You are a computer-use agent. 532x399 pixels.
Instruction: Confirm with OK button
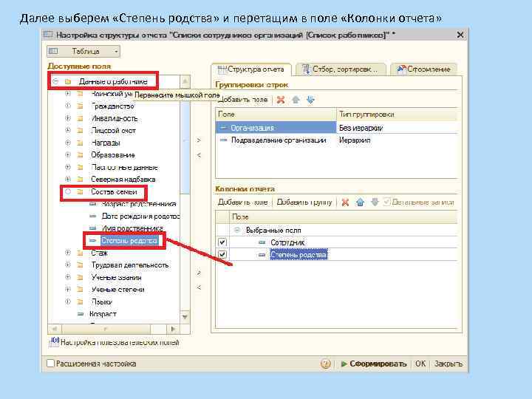pos(420,364)
